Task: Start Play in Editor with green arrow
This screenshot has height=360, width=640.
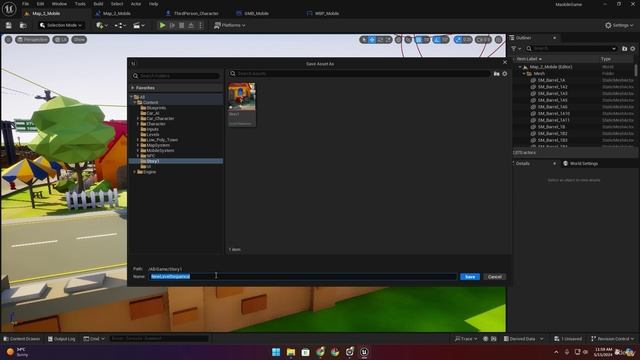Action: tap(162, 25)
